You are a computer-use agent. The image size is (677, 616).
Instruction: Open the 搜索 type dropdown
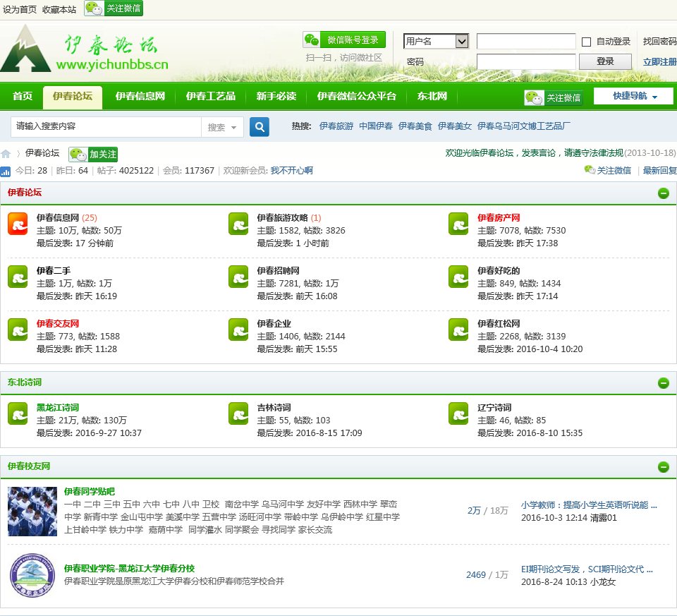tap(222, 128)
